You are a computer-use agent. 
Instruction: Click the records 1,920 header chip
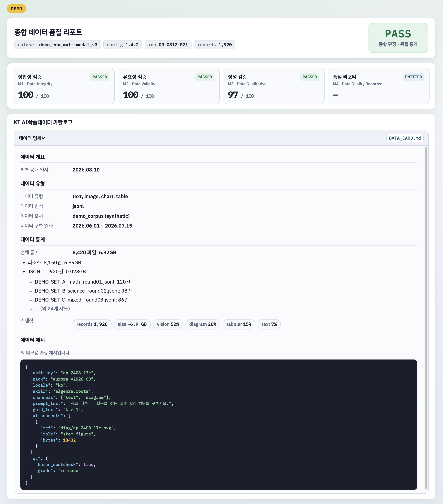click(x=214, y=45)
